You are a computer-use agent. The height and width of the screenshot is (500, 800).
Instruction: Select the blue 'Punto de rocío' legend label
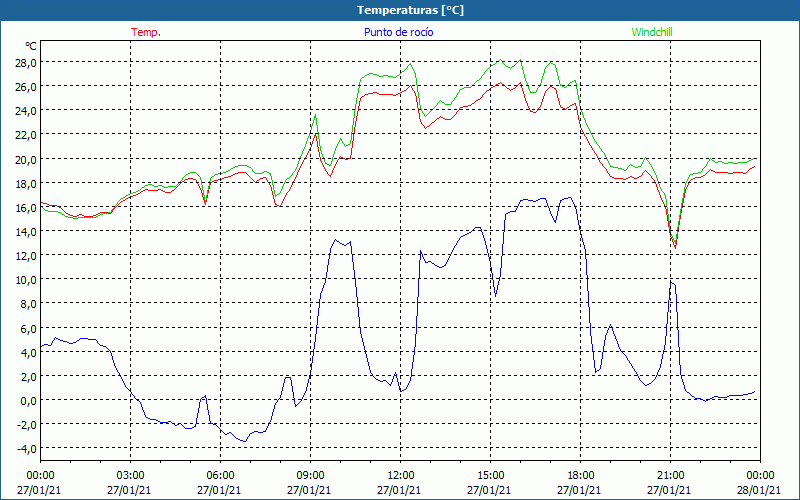pyautogui.click(x=398, y=32)
